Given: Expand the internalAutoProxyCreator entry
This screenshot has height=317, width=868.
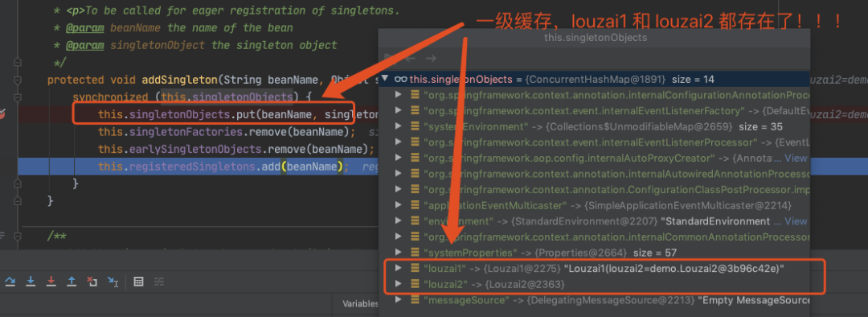Looking at the screenshot, I should 398,158.
